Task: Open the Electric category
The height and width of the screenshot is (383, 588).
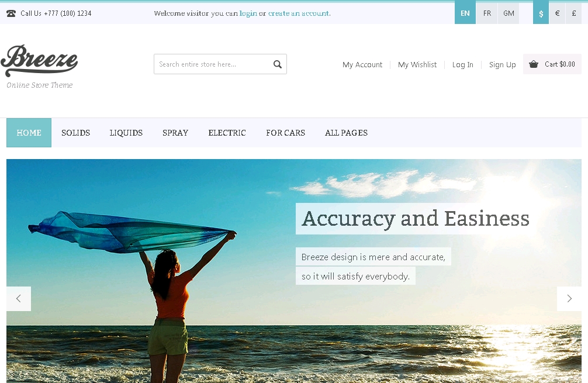Action: click(227, 133)
